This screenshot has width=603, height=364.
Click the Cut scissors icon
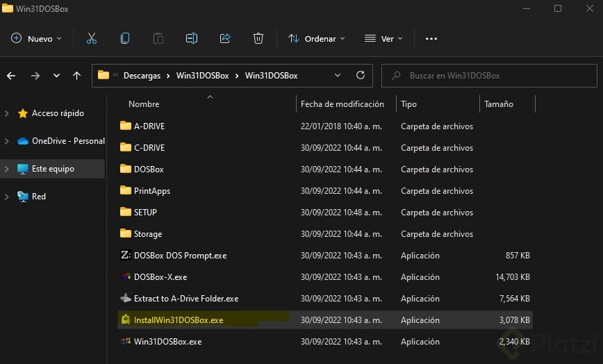[x=92, y=38]
